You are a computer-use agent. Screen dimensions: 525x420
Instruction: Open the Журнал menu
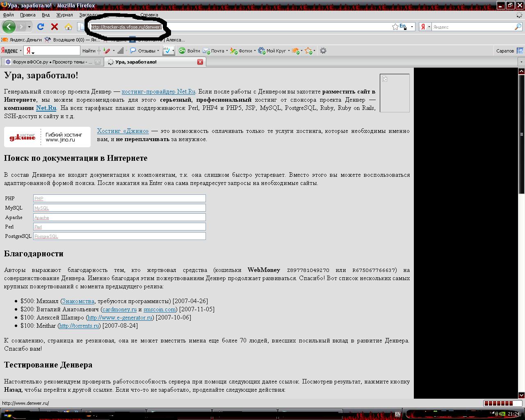tap(64, 15)
